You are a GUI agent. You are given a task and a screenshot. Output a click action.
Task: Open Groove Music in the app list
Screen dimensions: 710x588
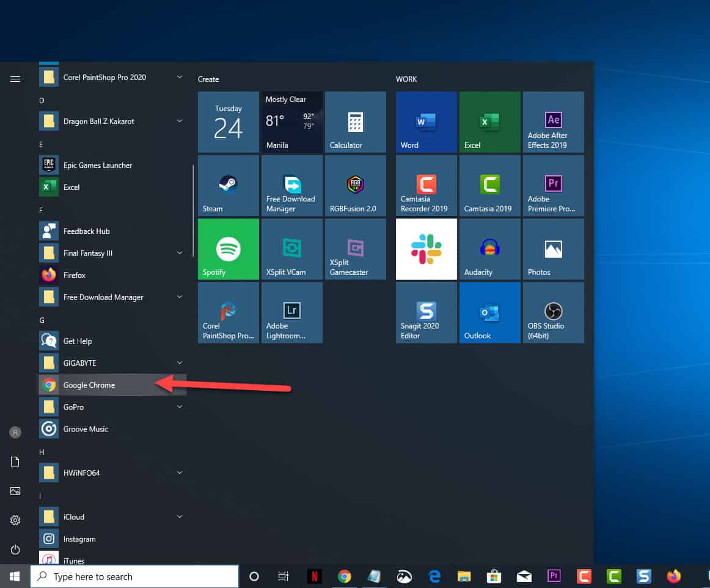click(112, 429)
